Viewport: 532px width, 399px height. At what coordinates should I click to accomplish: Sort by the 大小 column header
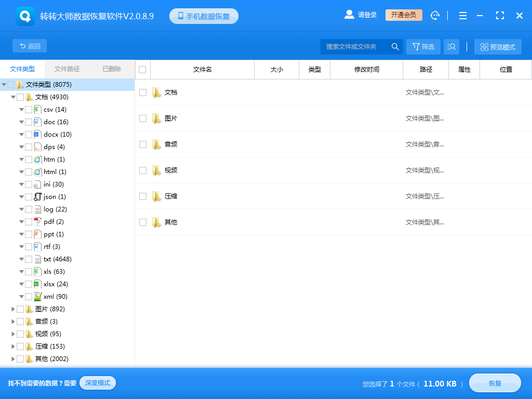coord(276,70)
